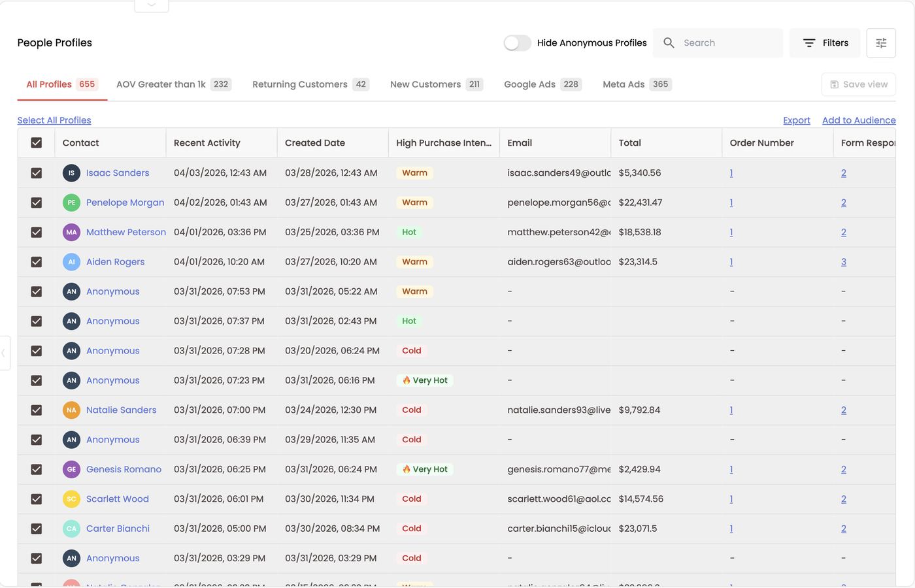Uncheck Matthew Peterson row checkbox

point(37,232)
